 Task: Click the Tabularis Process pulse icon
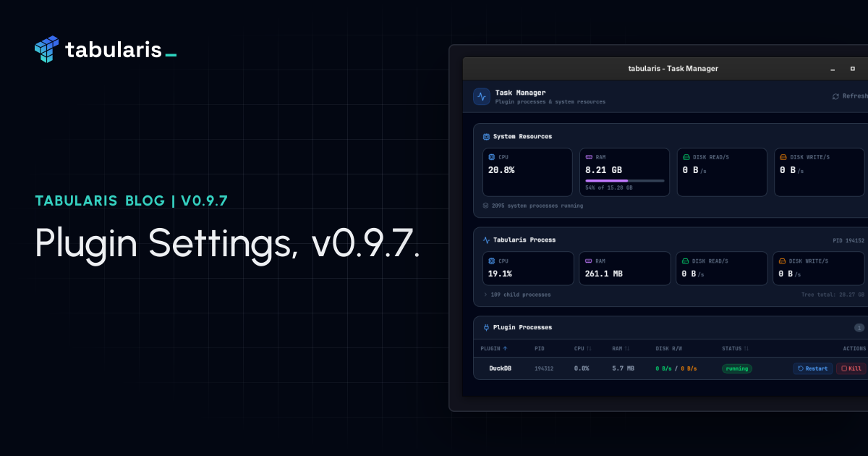tap(486, 240)
